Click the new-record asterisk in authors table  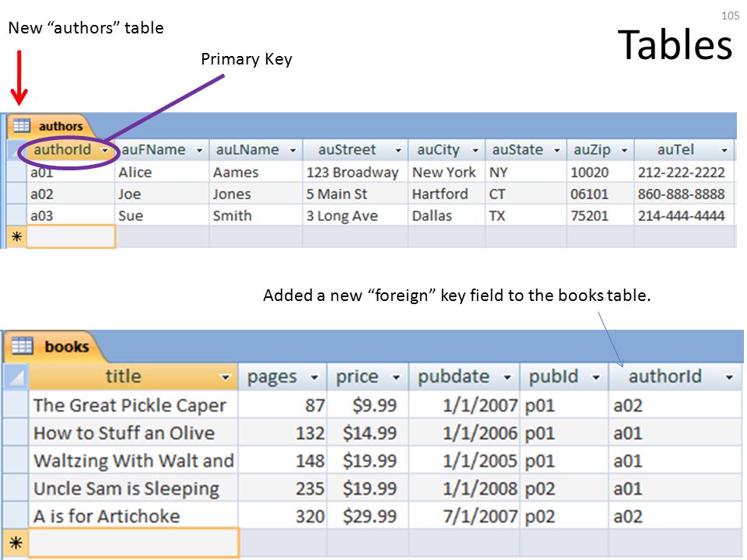pyautogui.click(x=16, y=236)
